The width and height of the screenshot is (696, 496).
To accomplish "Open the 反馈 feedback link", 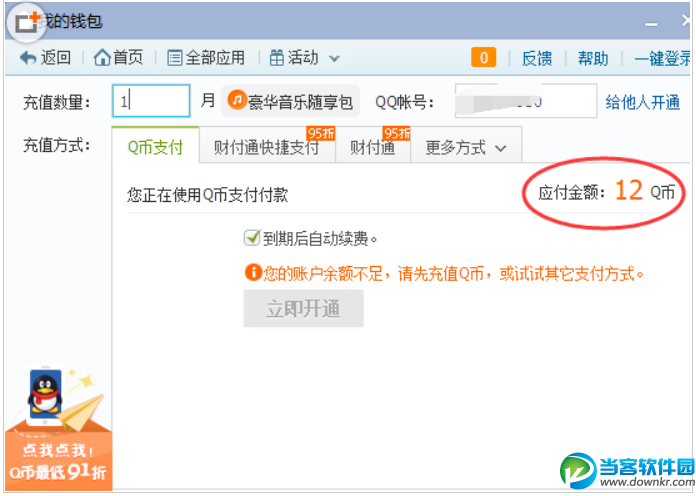I will pyautogui.click(x=537, y=58).
